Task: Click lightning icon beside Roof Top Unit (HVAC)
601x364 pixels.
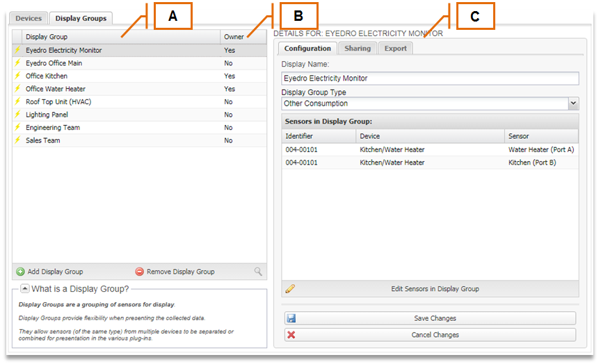Action: [x=17, y=101]
